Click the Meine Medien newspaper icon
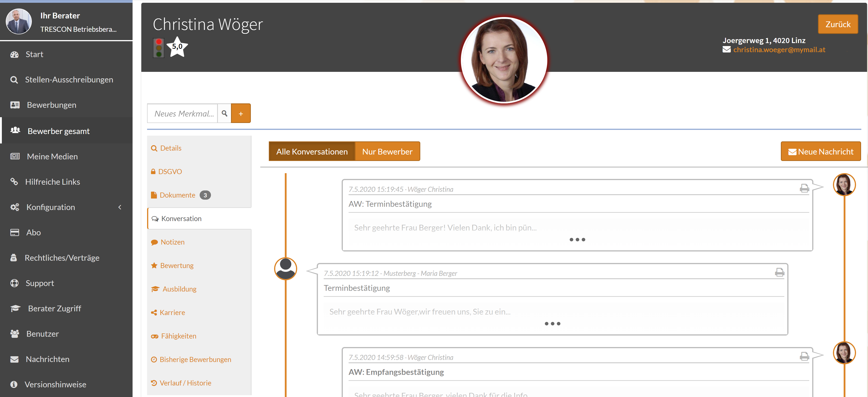This screenshot has width=868, height=397. pos(15,156)
